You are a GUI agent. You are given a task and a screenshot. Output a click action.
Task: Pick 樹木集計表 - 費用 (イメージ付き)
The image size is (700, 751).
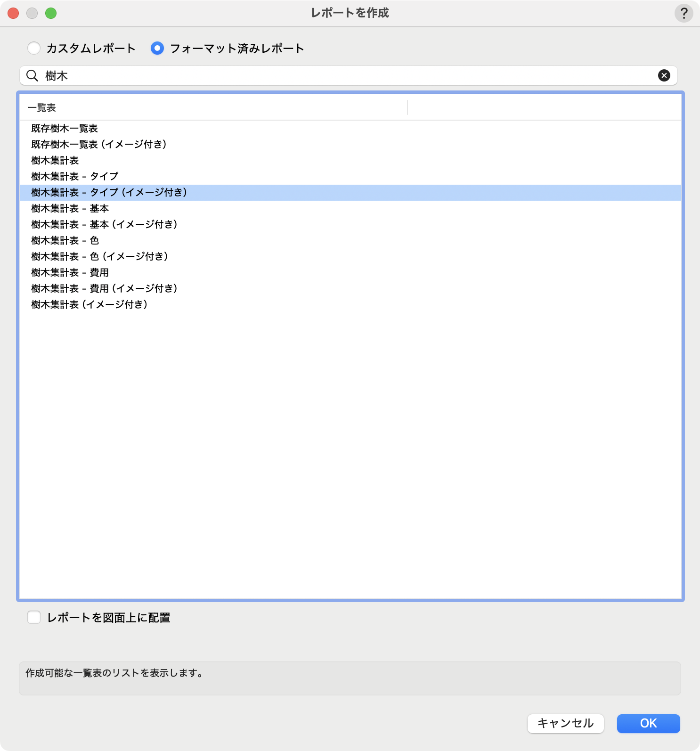click(x=104, y=289)
